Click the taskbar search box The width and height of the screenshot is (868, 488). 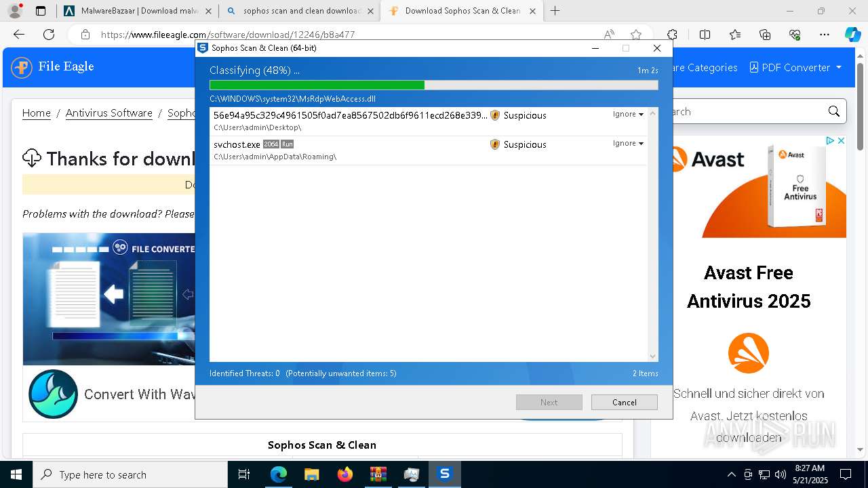click(130, 474)
